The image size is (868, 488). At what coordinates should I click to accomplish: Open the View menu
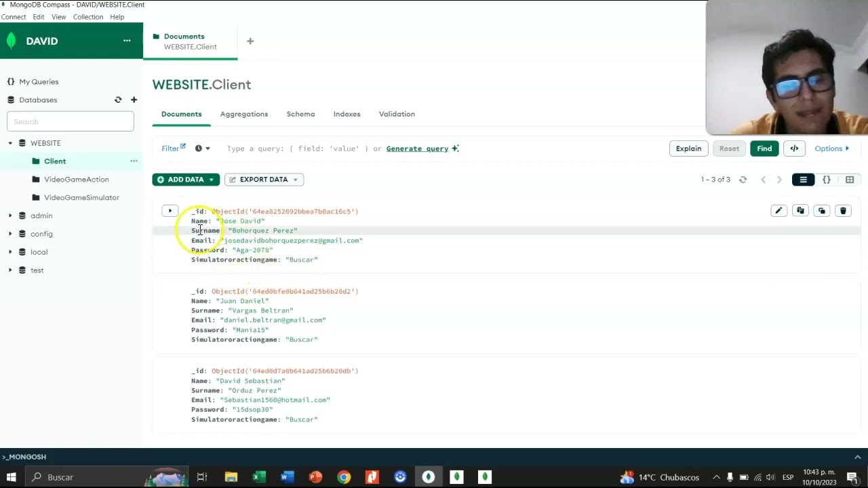59,17
